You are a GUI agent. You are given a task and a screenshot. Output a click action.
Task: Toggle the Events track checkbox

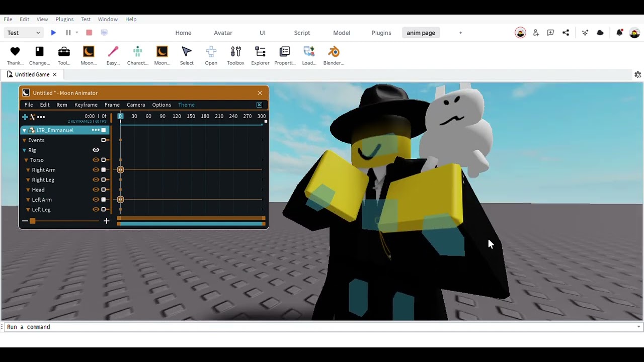point(104,140)
